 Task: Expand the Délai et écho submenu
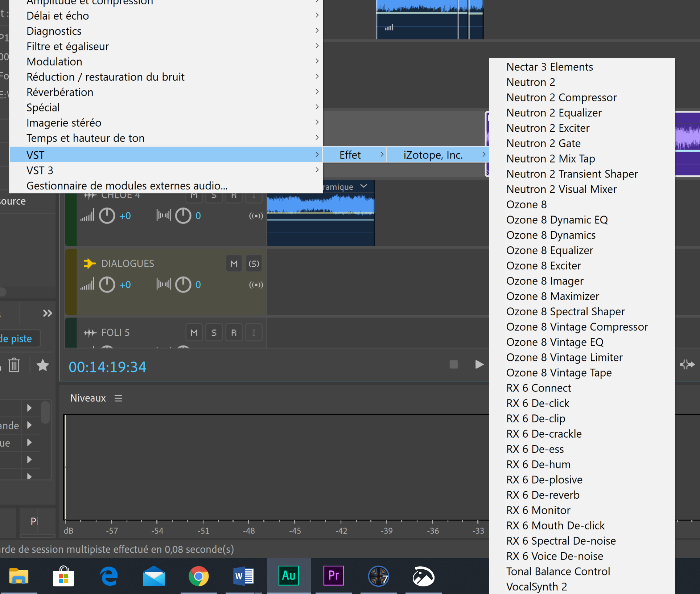[x=166, y=16]
